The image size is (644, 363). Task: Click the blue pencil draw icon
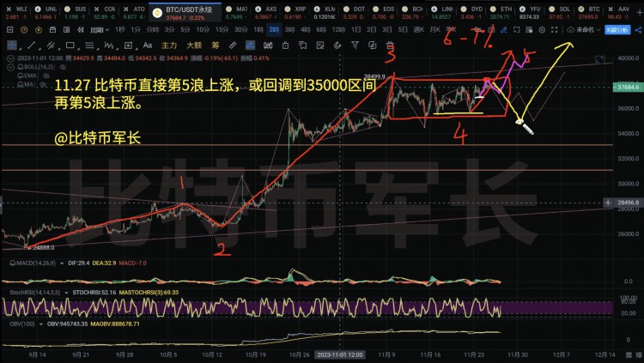(x=504, y=29)
